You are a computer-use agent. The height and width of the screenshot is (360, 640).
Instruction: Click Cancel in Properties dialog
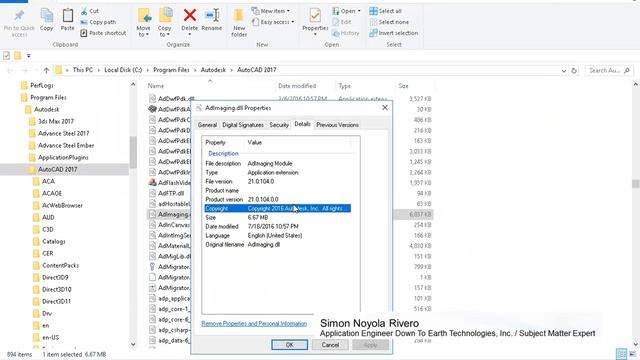(330, 344)
